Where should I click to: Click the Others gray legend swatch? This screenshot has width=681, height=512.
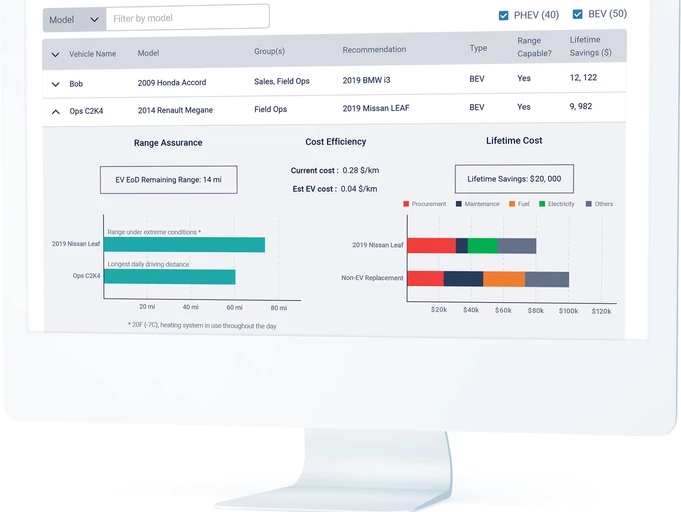coord(588,204)
